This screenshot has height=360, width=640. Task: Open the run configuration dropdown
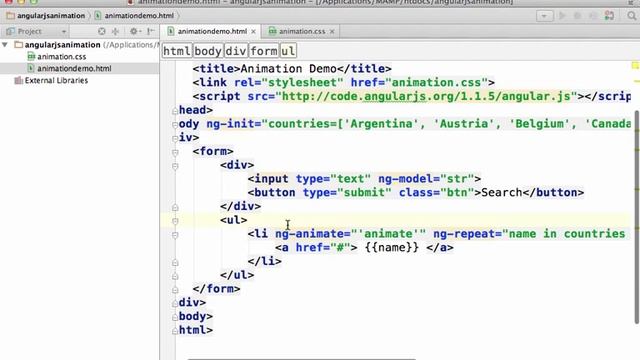tap(544, 16)
